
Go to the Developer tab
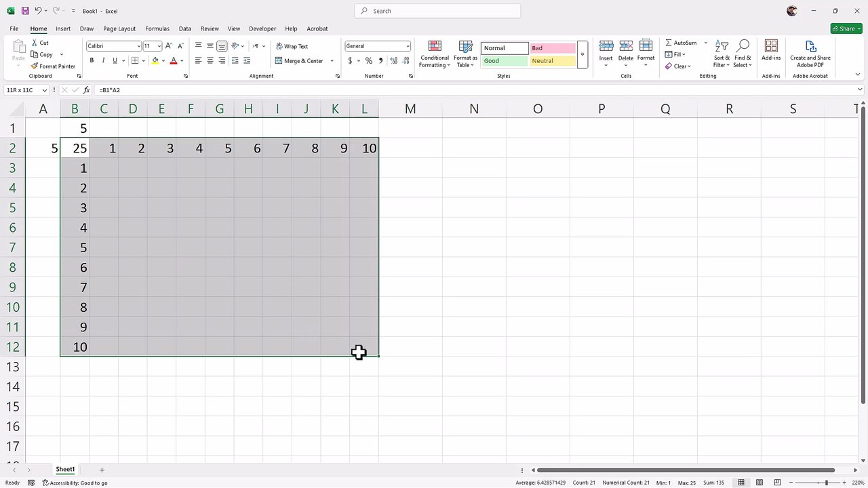coord(262,28)
